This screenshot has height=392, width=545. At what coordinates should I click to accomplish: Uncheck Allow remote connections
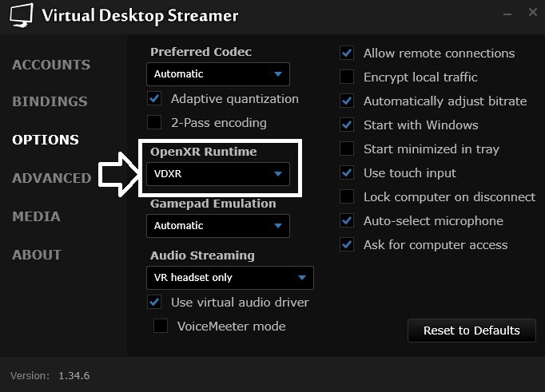pyautogui.click(x=347, y=53)
